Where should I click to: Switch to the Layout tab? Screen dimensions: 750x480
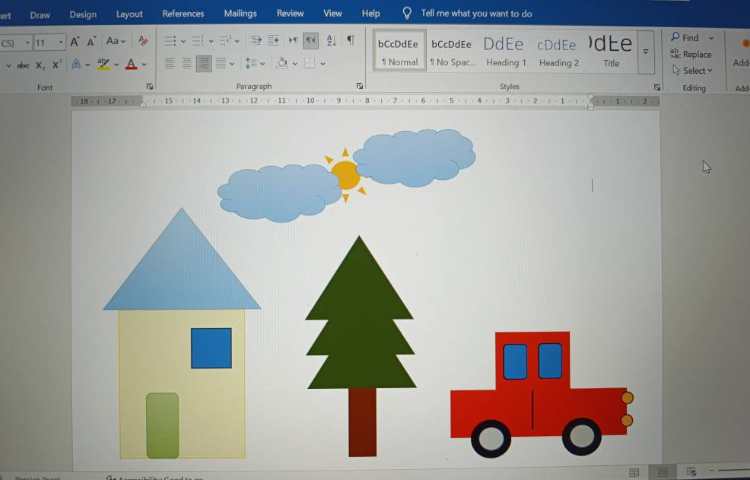[129, 14]
